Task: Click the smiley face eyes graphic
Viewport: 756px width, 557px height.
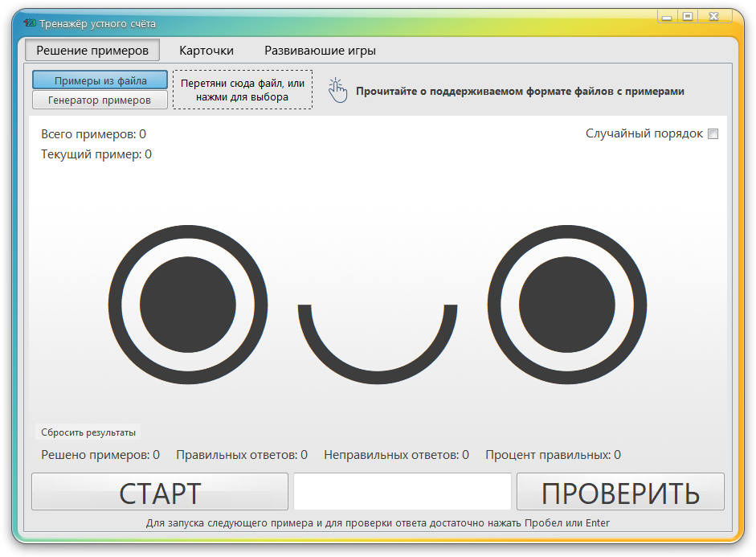Action: [x=188, y=305]
